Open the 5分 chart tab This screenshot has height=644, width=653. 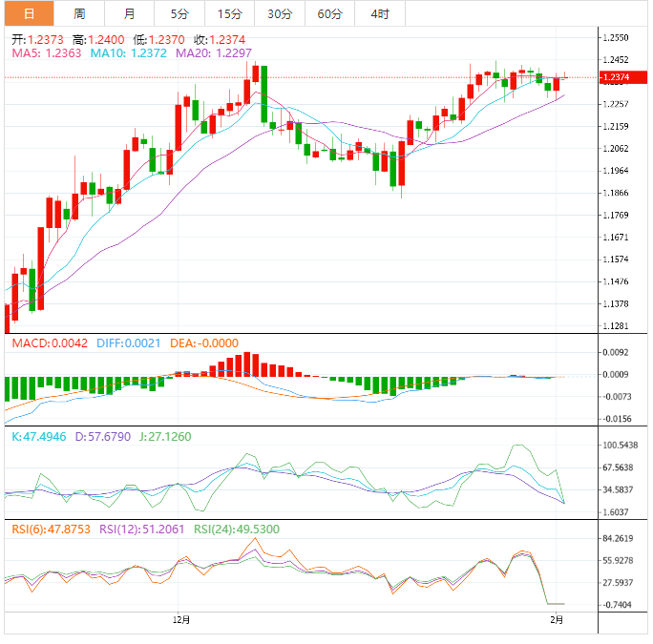(179, 13)
